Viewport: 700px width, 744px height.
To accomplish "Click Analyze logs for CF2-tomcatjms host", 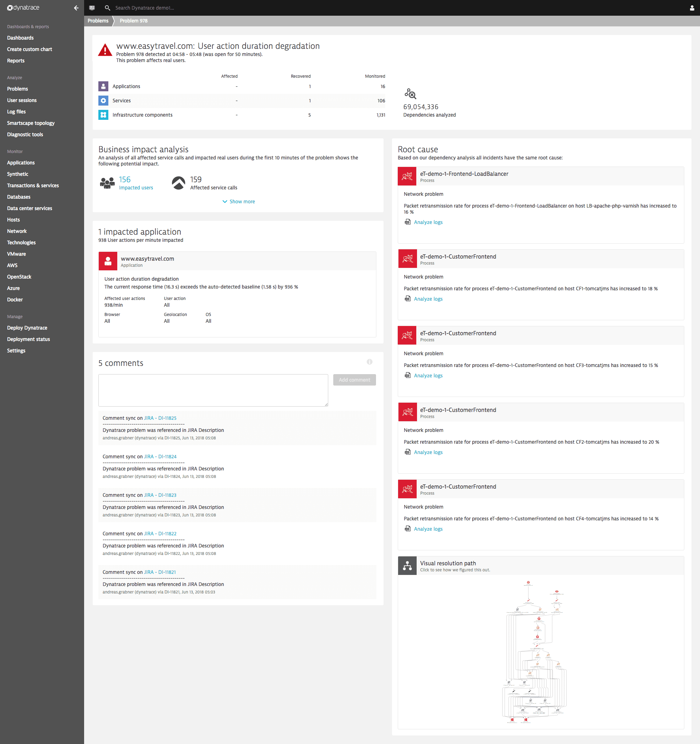I will (428, 453).
